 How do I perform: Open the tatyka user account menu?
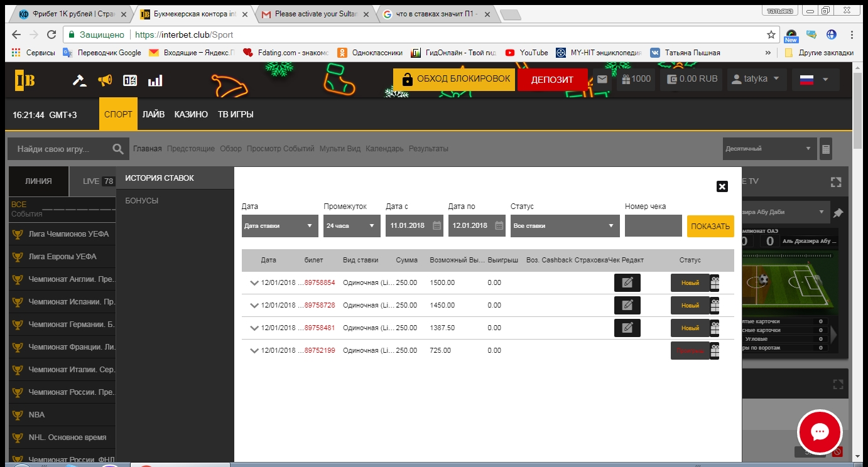[756, 80]
